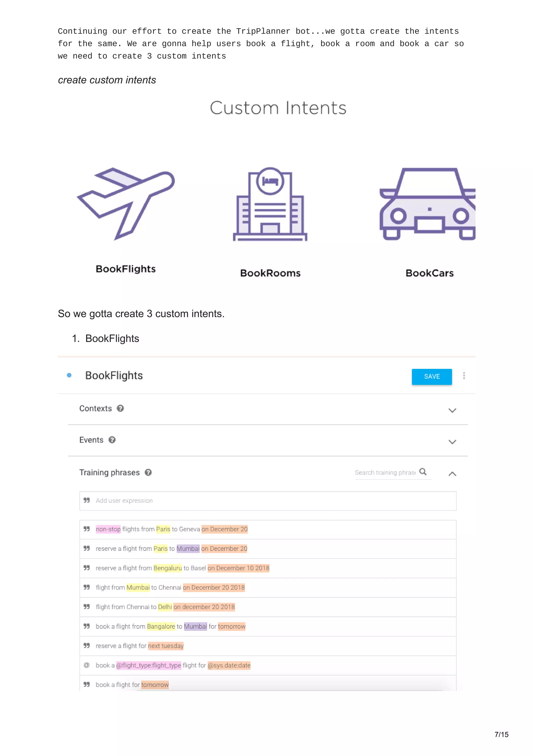534x756 pixels.
Task: Collapse the Training phrases section
Action: 452,473
